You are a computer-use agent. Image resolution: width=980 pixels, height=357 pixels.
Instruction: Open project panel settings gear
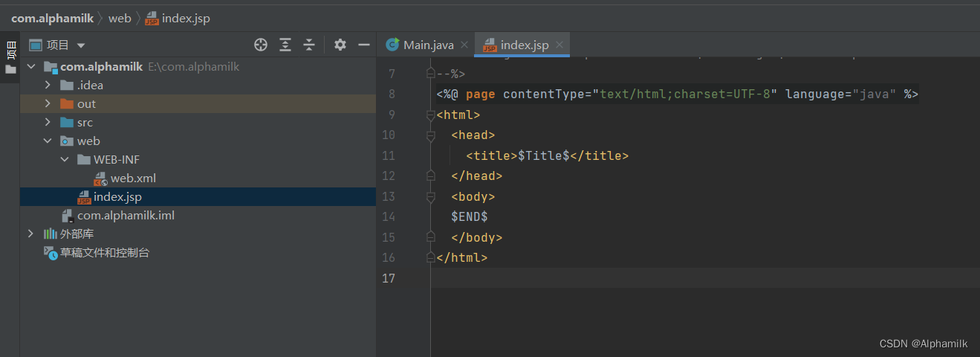340,45
